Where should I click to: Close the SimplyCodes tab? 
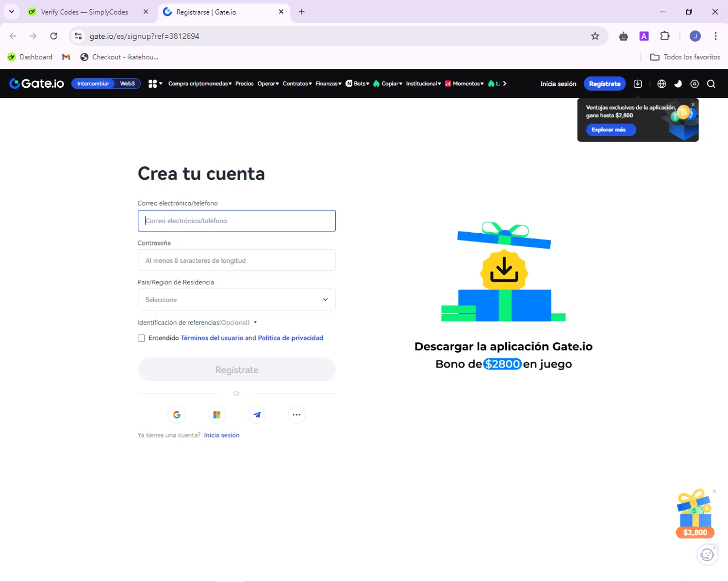146,12
